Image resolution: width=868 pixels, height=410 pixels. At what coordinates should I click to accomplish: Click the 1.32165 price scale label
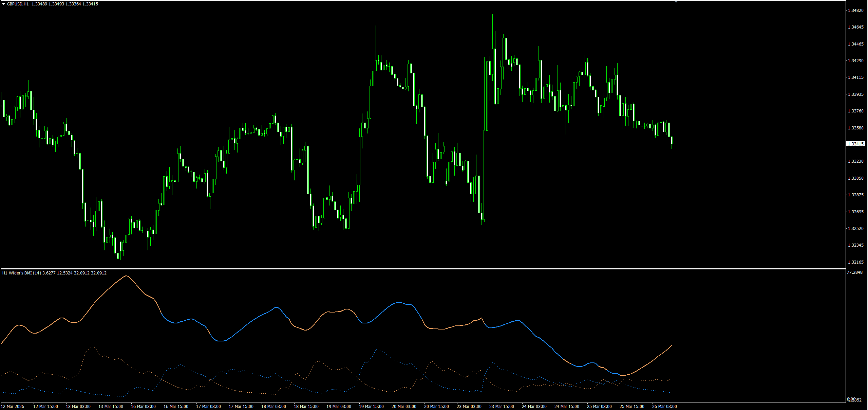coord(855,262)
